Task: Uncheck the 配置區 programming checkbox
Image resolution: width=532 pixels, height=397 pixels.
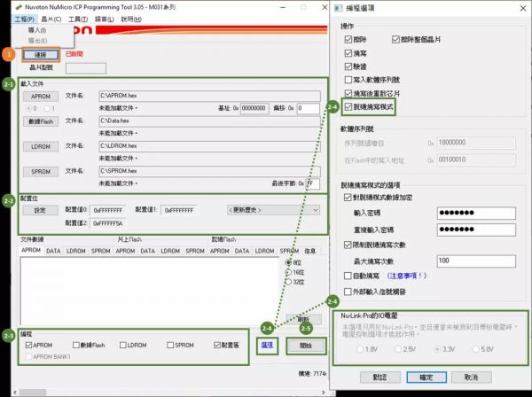Action: pyautogui.click(x=219, y=345)
